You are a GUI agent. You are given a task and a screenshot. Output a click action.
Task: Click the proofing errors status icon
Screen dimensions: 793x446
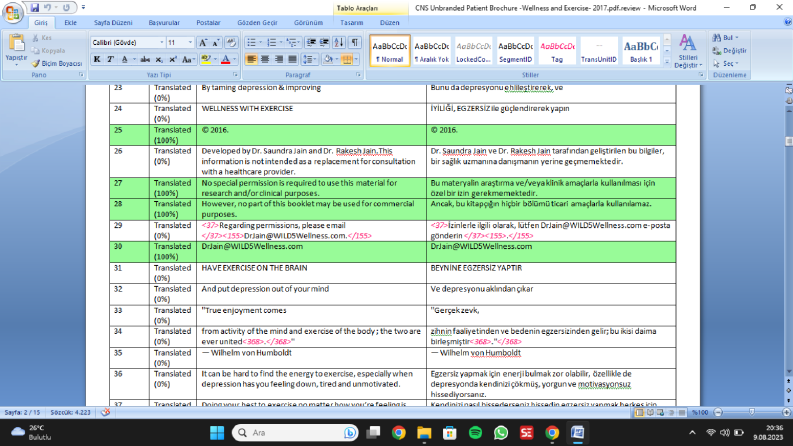tap(105, 412)
